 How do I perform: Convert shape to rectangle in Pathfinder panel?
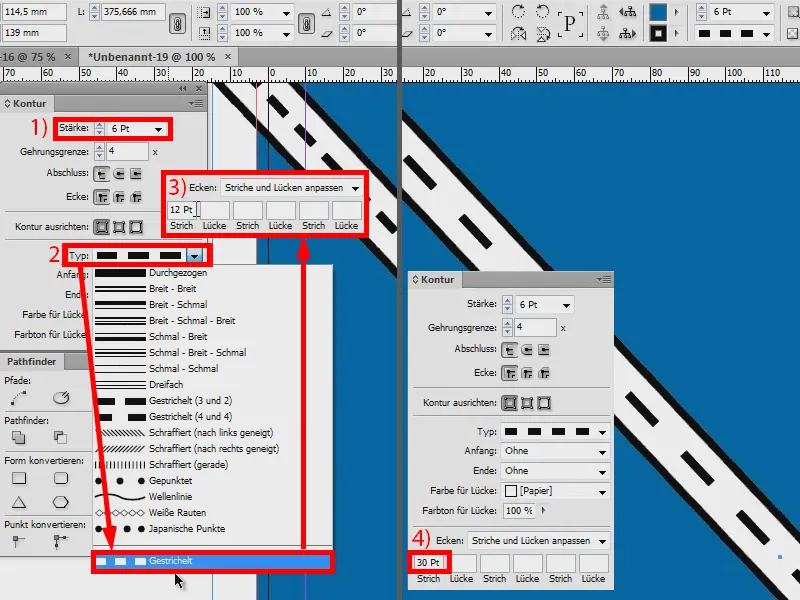[x=19, y=478]
